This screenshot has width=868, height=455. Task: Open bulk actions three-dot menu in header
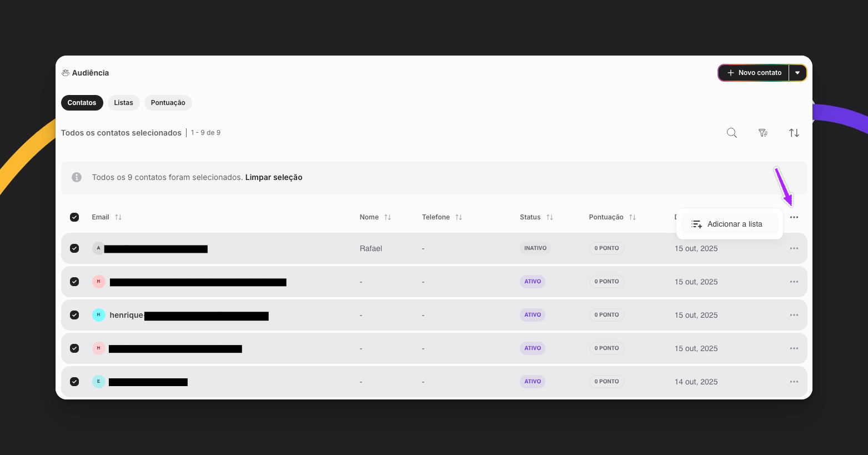tap(794, 217)
